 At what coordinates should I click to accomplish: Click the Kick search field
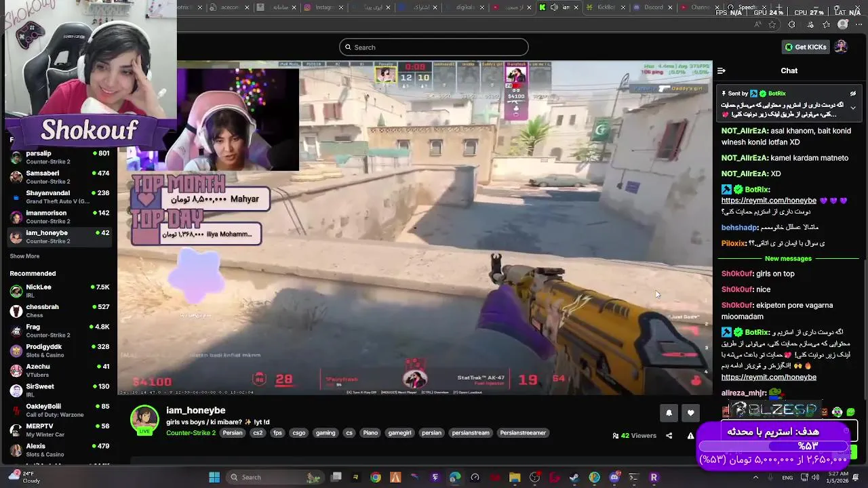434,47
